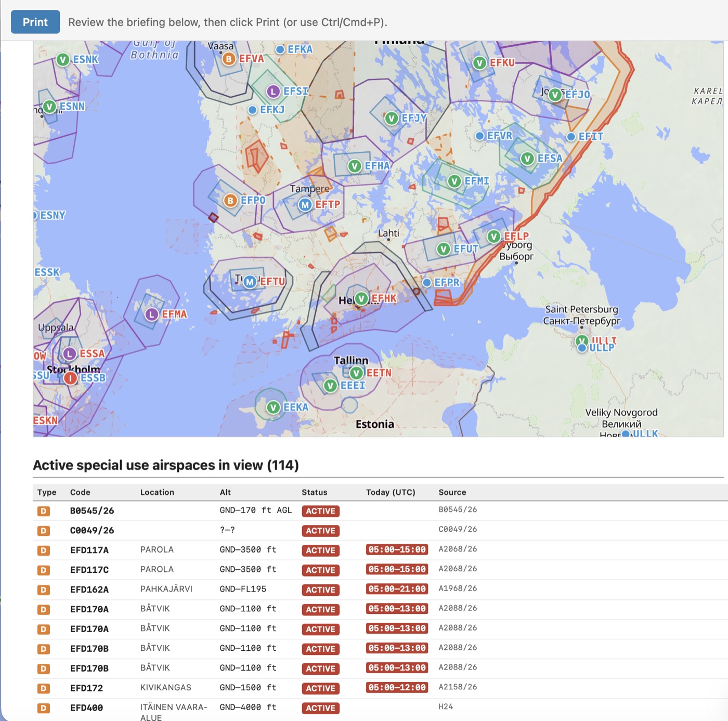Open the EFTP Tampere airport marker
728x721 pixels.
point(305,205)
